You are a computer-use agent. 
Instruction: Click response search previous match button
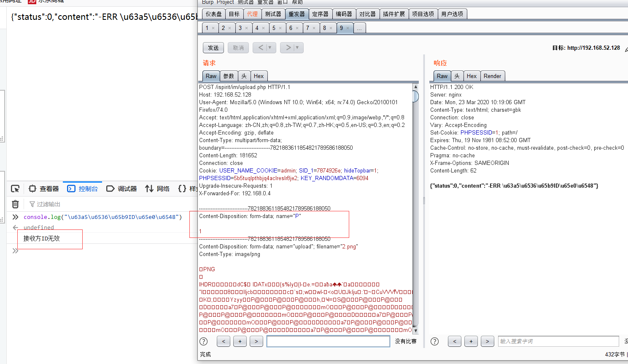[x=455, y=341]
